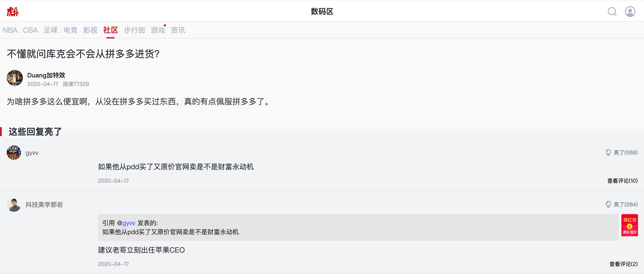This screenshot has height=274, width=644.
Task: Open Duang加特效's avatar image
Action: click(15, 78)
